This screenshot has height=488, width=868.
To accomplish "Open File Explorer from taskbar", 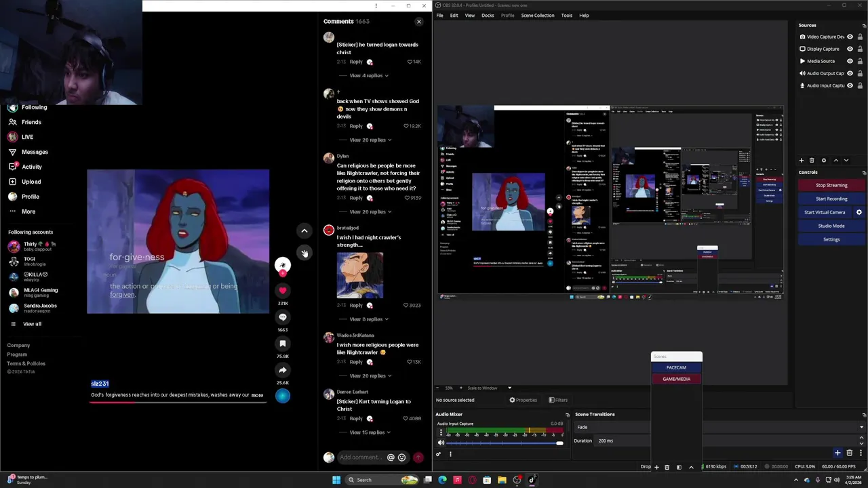I will coord(502,480).
